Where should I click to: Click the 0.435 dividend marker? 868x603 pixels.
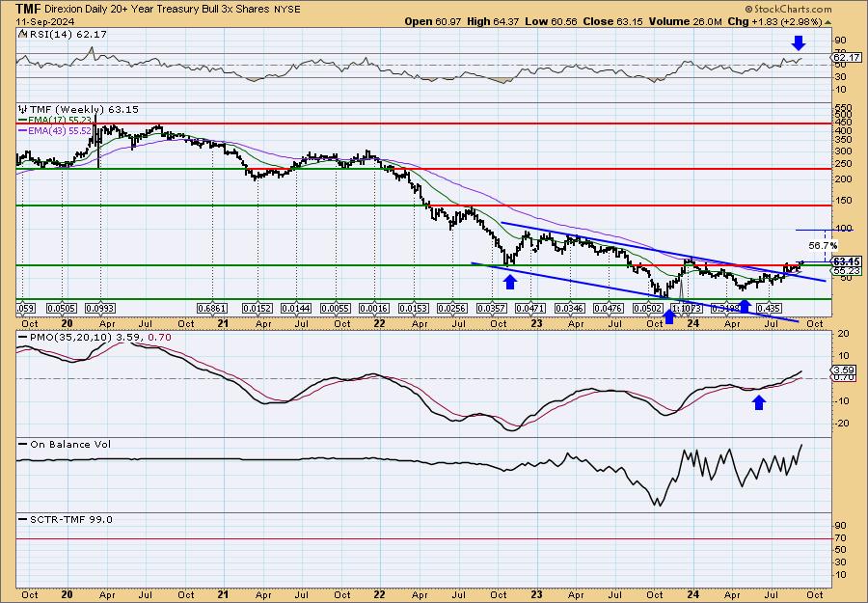[769, 308]
